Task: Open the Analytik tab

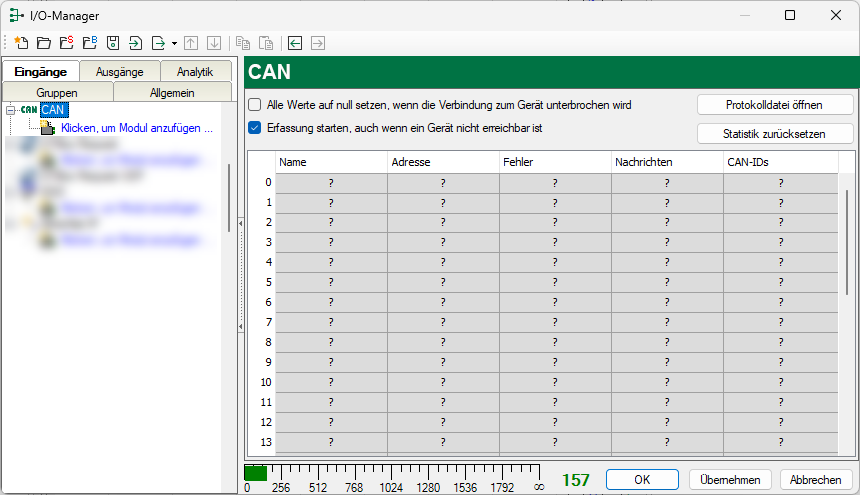Action: click(195, 72)
